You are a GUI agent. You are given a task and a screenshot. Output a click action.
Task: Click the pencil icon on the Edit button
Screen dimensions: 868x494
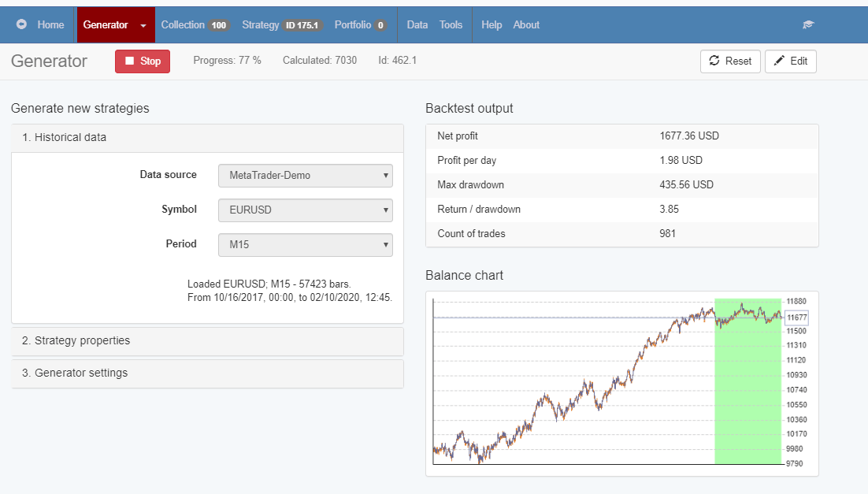778,61
